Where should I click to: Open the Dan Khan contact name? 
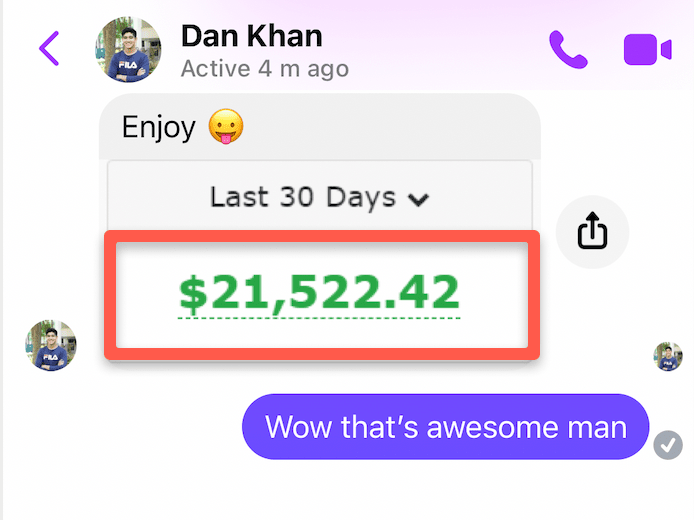[x=251, y=36]
